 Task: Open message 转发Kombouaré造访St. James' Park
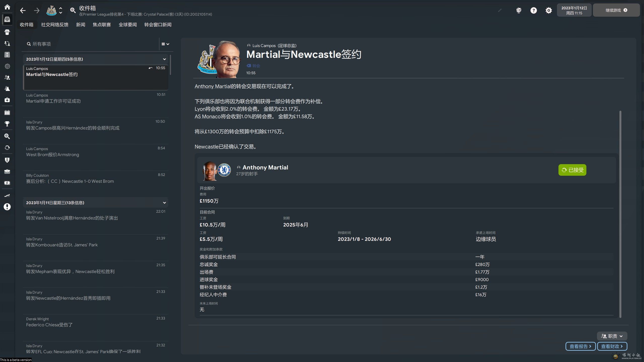pyautogui.click(x=96, y=248)
